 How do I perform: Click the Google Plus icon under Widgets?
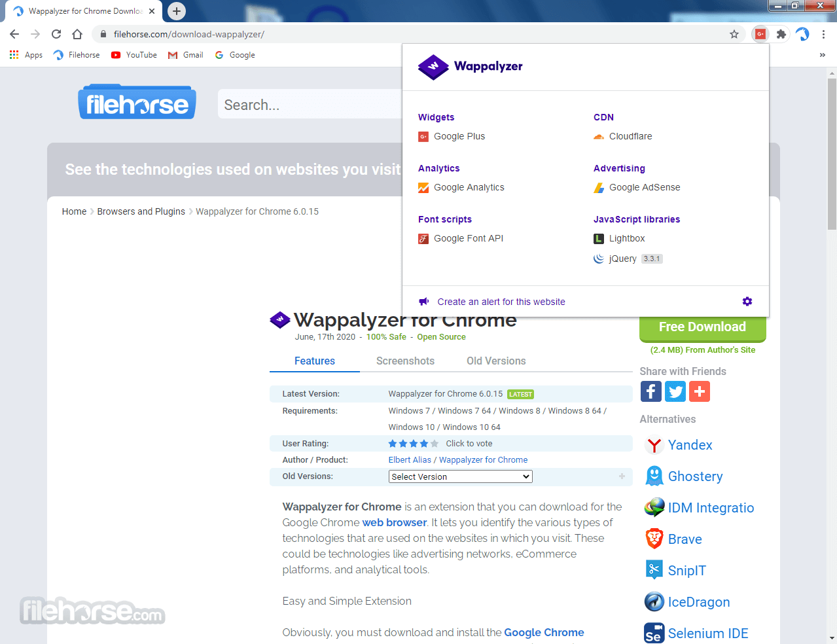(x=423, y=137)
